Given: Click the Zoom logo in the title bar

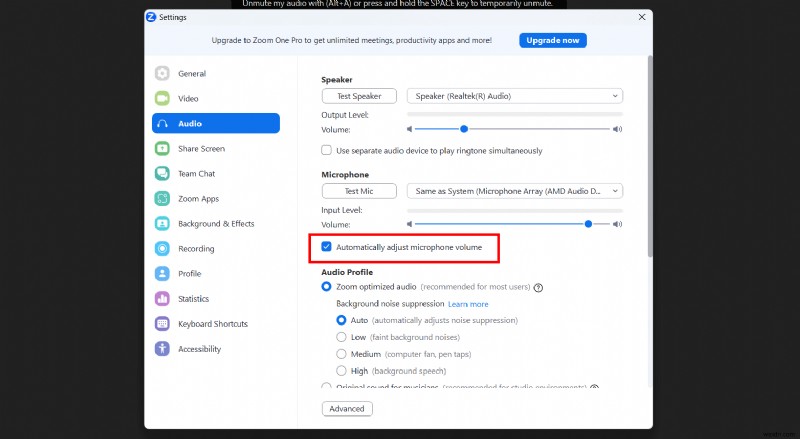Looking at the screenshot, I should (x=151, y=17).
